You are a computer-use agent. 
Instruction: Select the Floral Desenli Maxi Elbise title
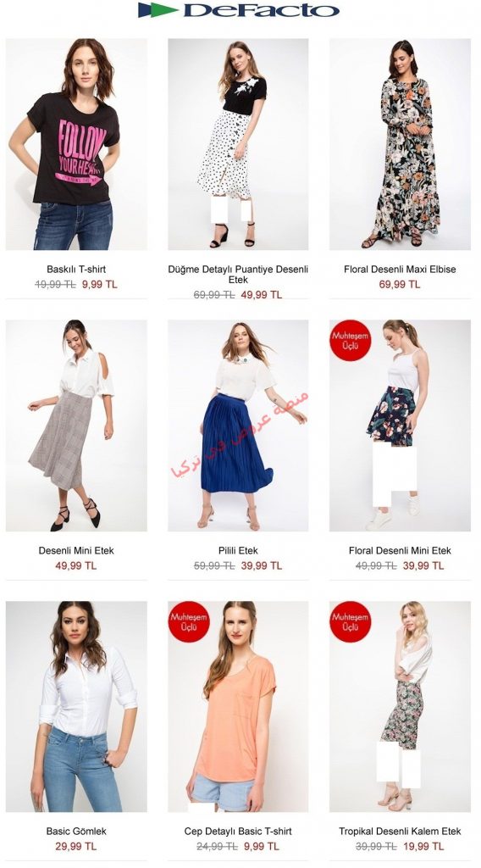[400, 270]
